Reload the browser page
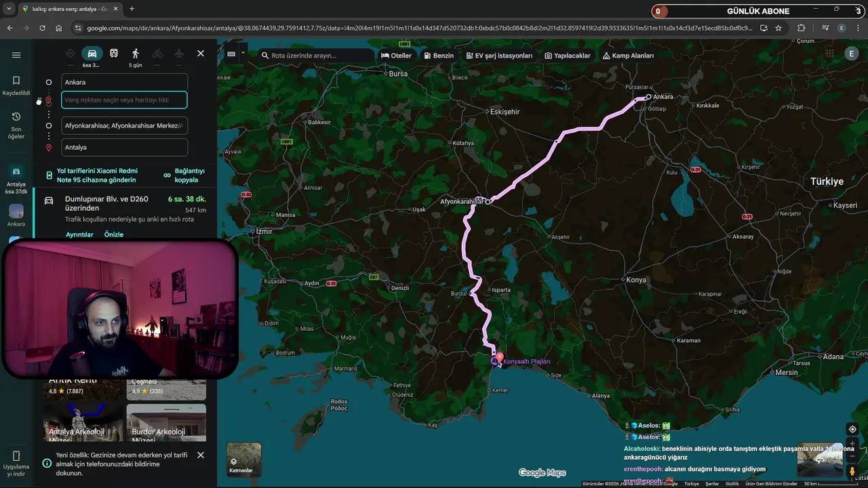Viewport: 868px width, 488px height. click(x=42, y=28)
